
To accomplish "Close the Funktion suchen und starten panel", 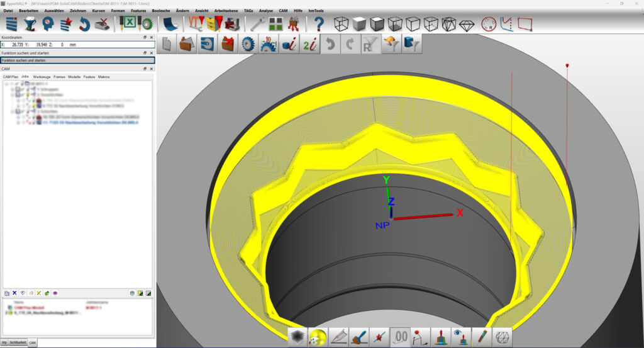I will point(151,53).
